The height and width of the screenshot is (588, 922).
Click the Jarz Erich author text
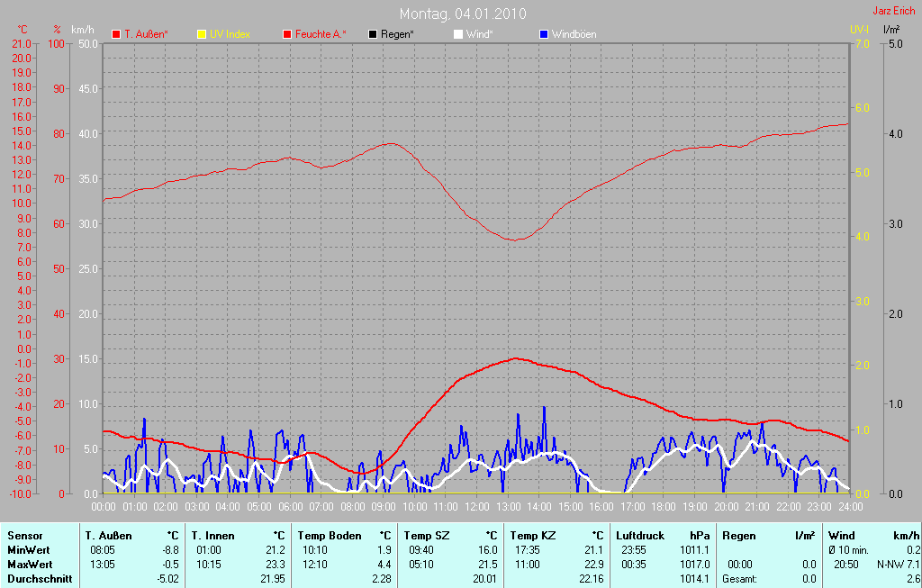pos(895,12)
